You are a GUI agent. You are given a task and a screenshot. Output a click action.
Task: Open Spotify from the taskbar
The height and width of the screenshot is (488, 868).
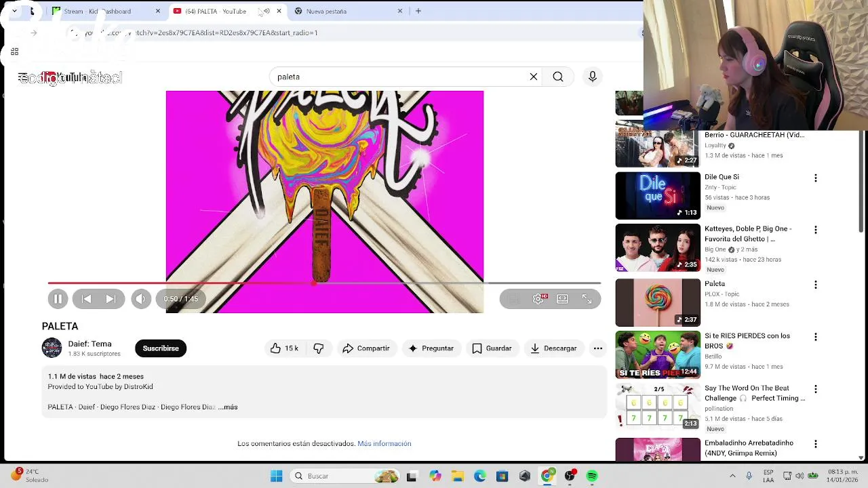(x=592, y=476)
